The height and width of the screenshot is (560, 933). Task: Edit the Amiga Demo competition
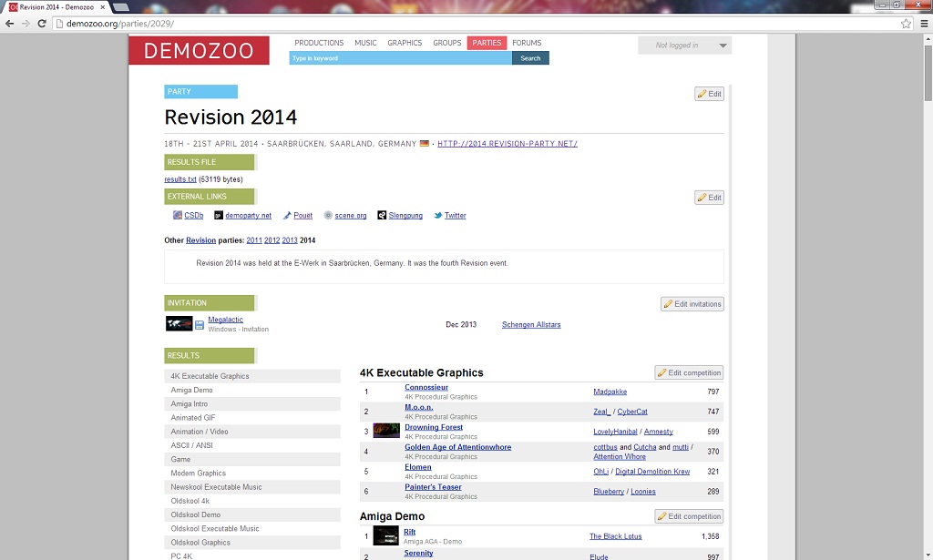(x=689, y=516)
